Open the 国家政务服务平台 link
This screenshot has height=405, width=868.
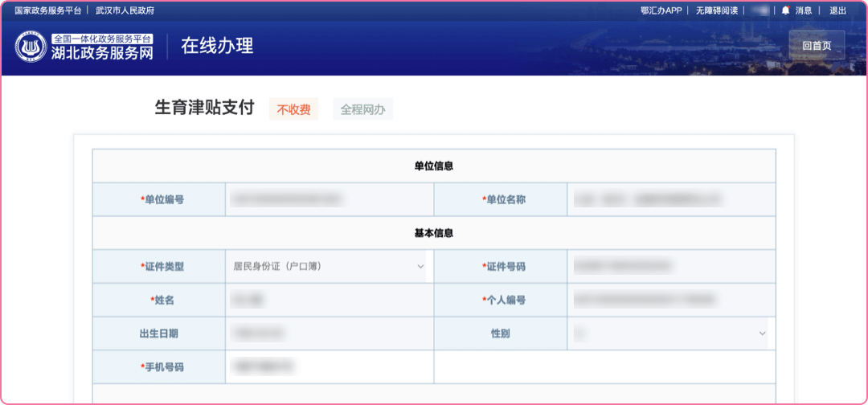[48, 10]
